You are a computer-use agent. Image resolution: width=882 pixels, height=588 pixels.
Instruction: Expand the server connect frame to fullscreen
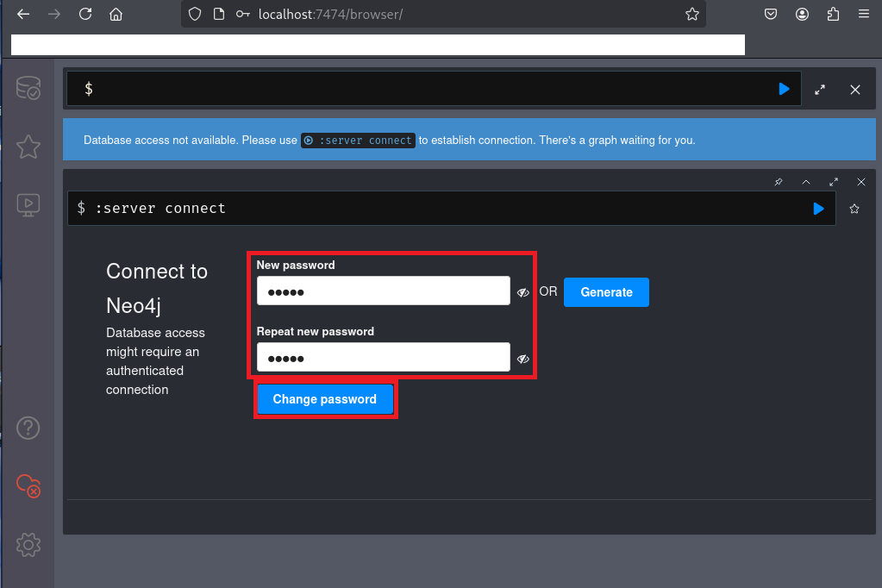[834, 182]
